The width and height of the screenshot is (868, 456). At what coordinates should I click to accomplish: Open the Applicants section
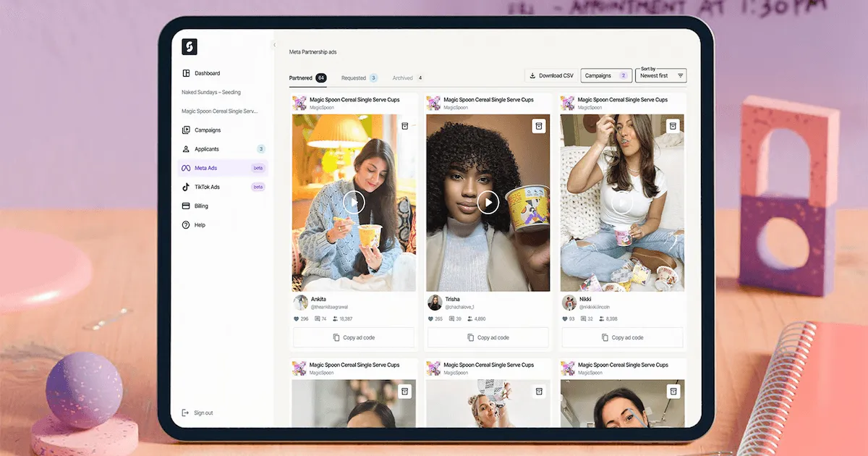pyautogui.click(x=223, y=149)
